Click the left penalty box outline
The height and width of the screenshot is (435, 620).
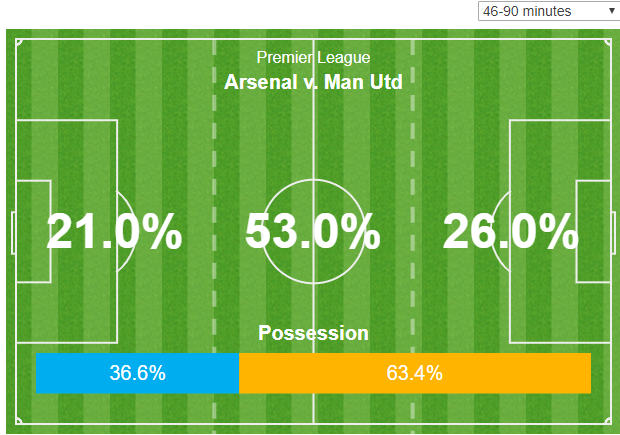pyautogui.click(x=66, y=231)
